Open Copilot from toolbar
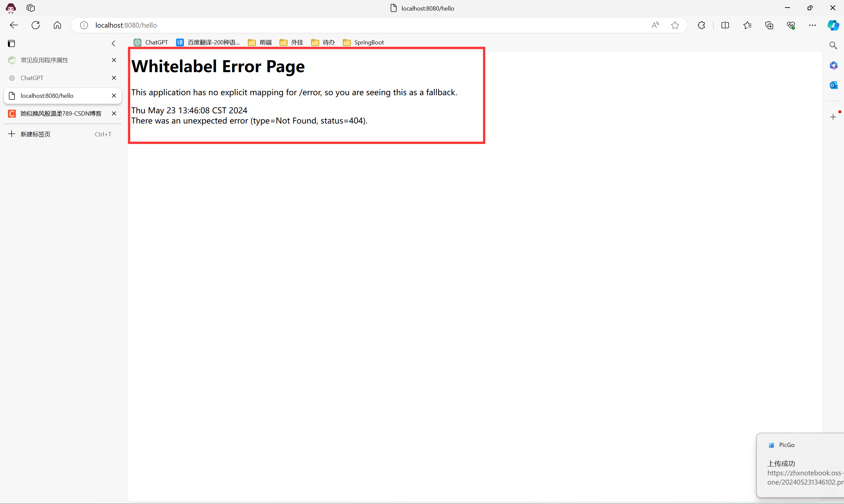This screenshot has height=504, width=844. [x=833, y=25]
